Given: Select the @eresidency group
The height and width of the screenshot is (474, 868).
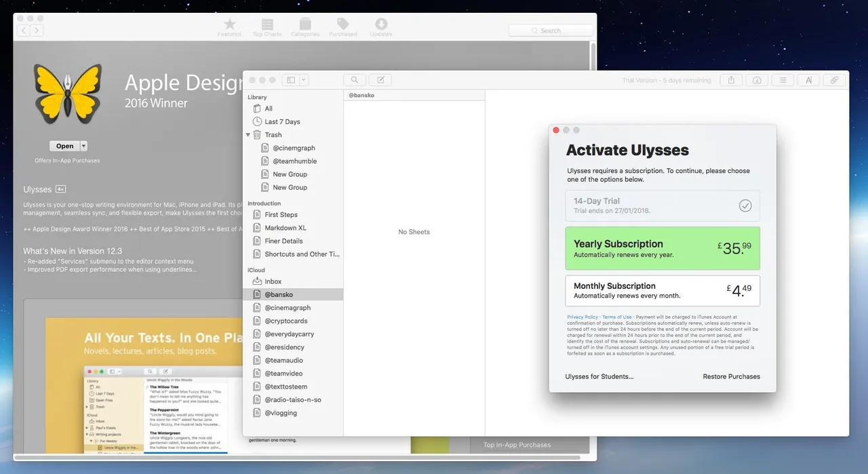Looking at the screenshot, I should click(x=293, y=347).
